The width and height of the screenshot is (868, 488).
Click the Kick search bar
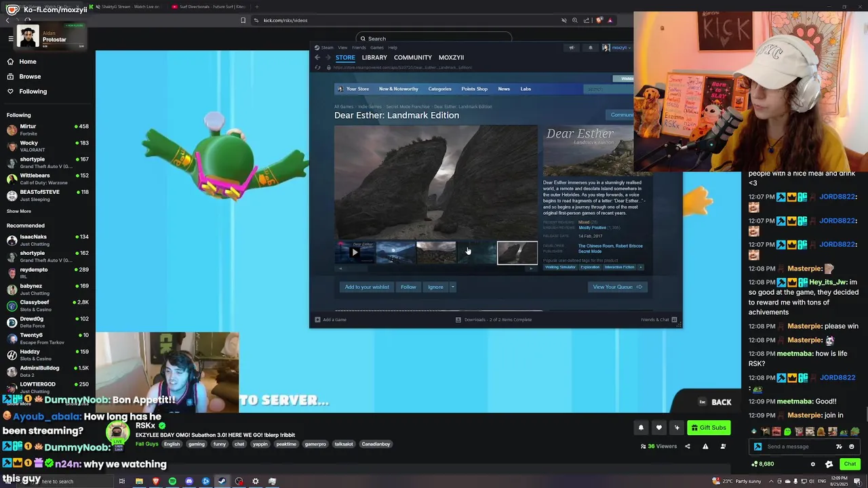point(434,39)
